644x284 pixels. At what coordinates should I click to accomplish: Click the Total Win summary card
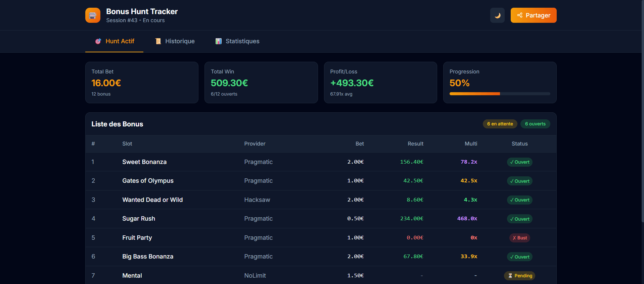(261, 82)
